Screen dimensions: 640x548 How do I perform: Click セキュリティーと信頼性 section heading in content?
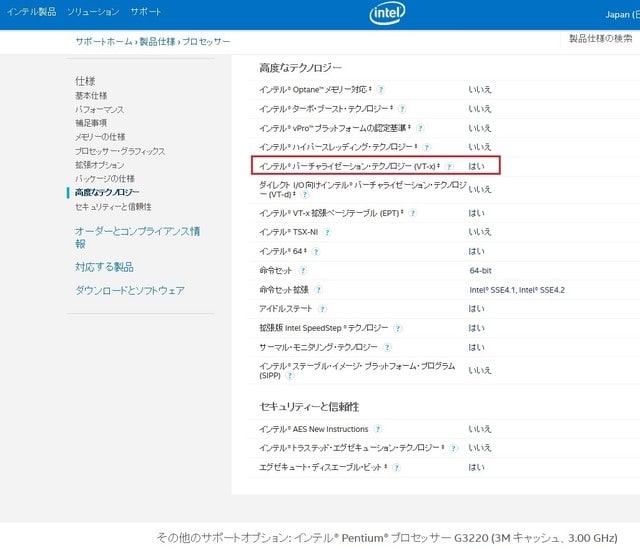[x=309, y=407]
